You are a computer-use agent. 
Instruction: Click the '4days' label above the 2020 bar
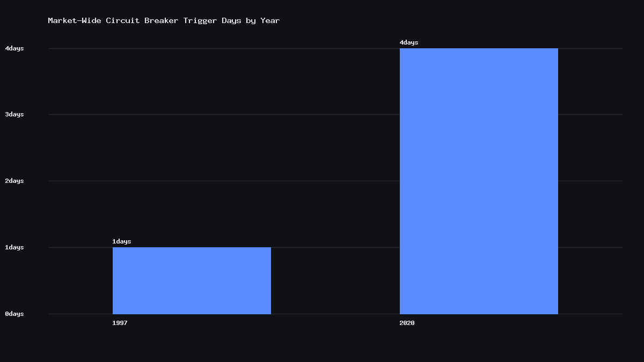[409, 43]
